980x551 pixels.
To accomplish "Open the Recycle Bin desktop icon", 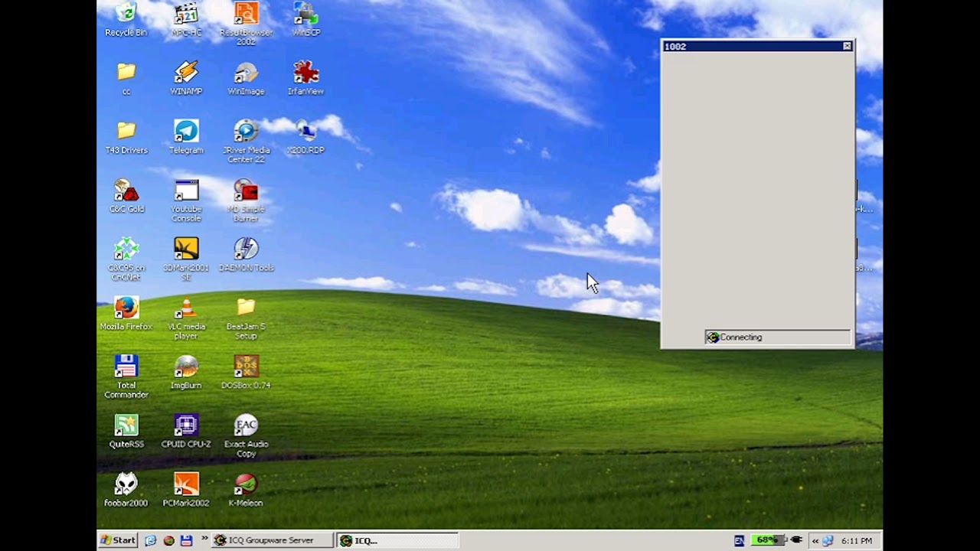I will (126, 19).
